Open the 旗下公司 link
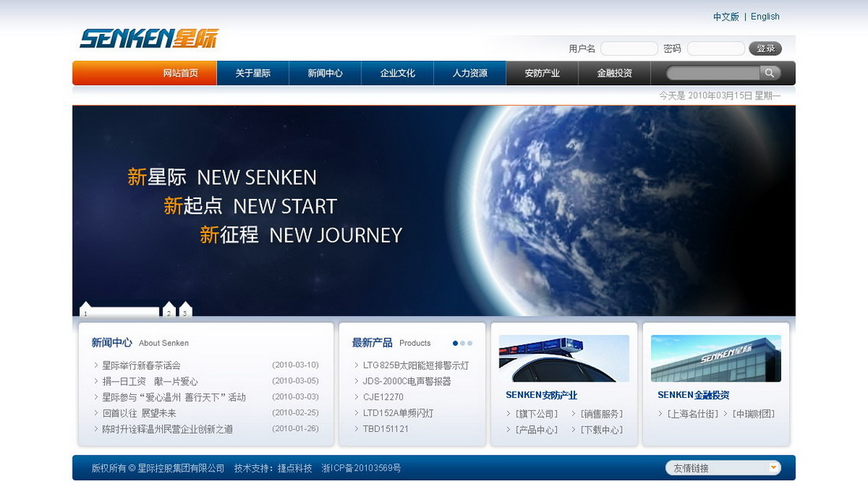The image size is (868, 492). pyautogui.click(x=537, y=414)
